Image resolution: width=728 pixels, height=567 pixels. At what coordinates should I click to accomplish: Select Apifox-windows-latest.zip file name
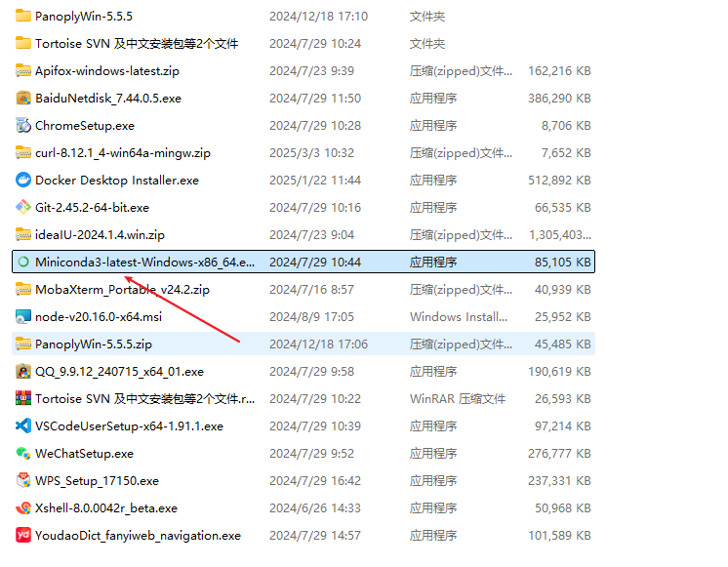coord(107,71)
